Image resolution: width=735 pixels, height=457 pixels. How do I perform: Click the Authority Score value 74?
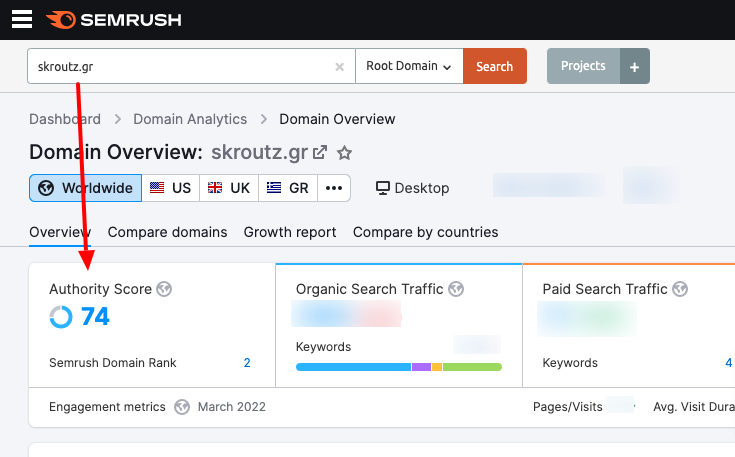95,316
